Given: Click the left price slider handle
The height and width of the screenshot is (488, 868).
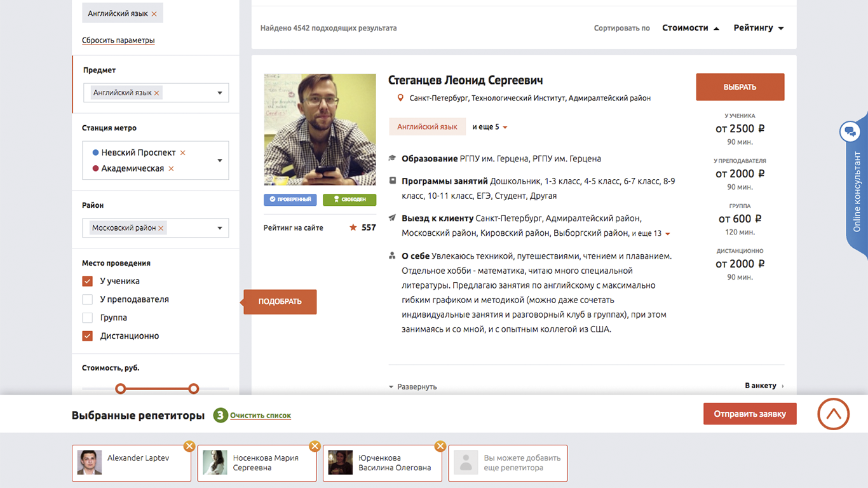Looking at the screenshot, I should click(120, 388).
